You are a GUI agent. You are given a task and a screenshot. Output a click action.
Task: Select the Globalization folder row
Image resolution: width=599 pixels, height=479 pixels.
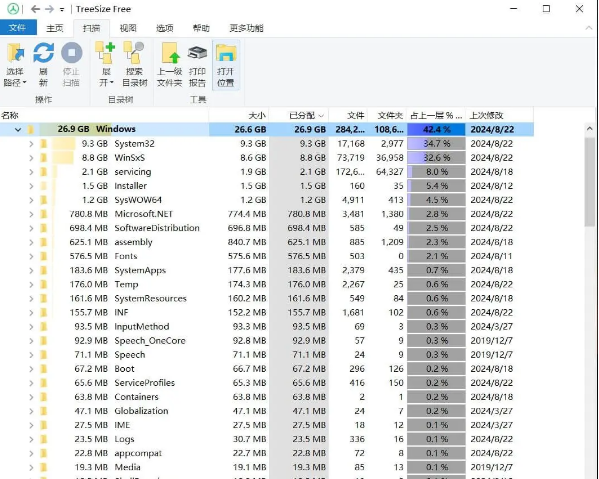pos(267,411)
